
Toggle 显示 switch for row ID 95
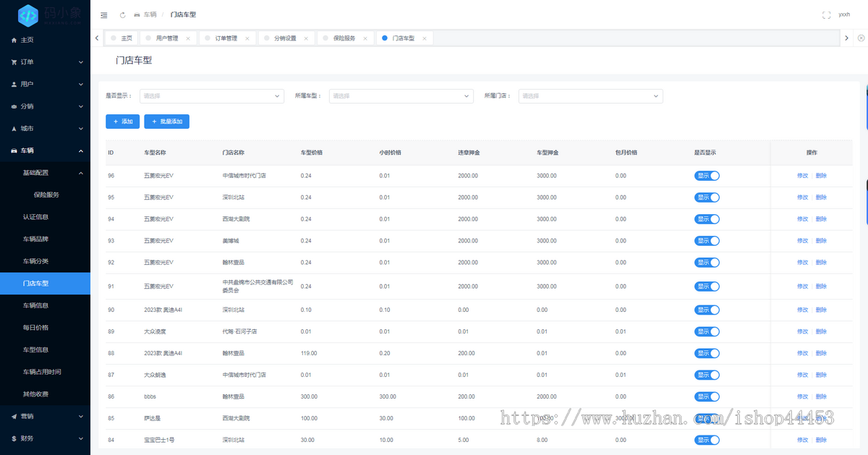[707, 197]
